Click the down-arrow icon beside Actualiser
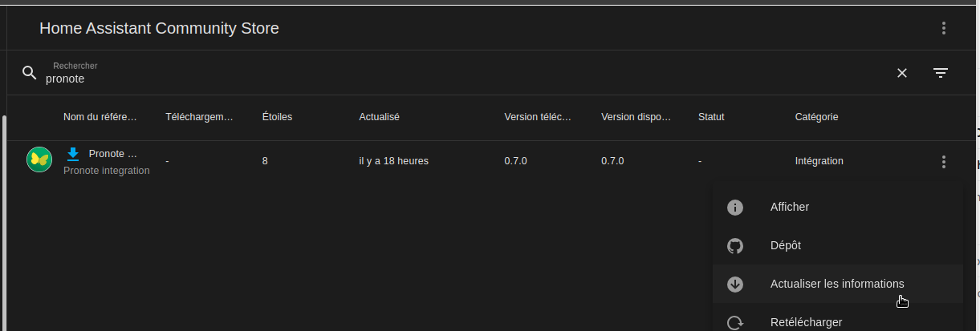The image size is (980, 331). click(735, 285)
